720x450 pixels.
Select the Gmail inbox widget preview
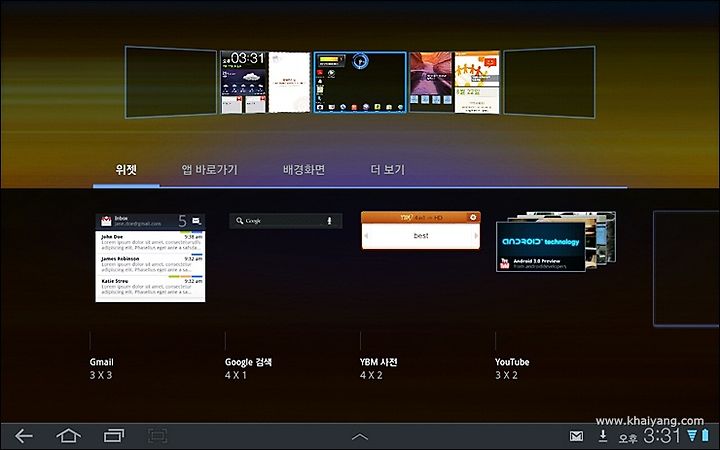(150, 258)
